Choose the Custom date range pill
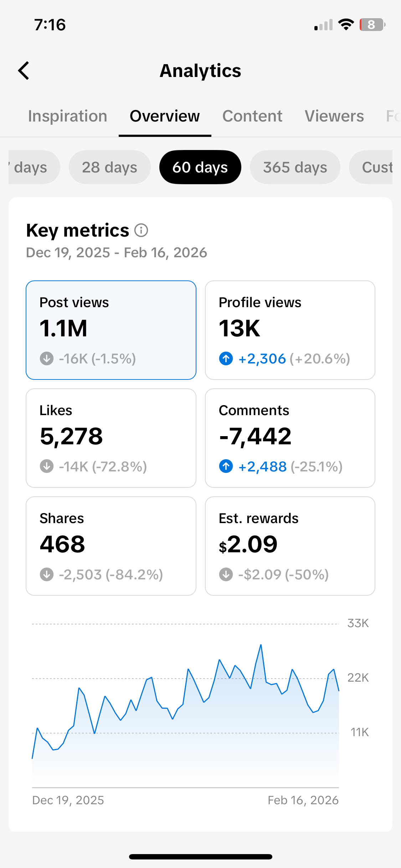401x868 pixels. (371, 167)
